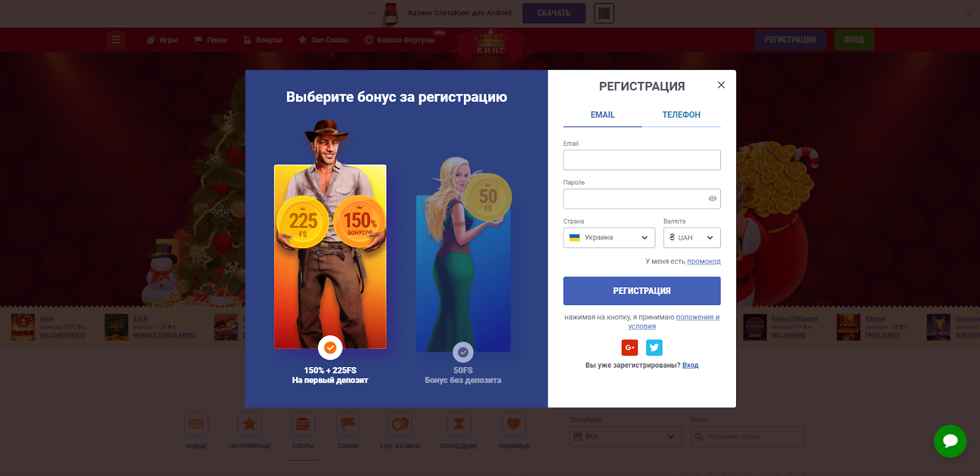Viewport: 980px width, 476px height.
Task: Select the 150% + 225FS bonus option
Action: (x=330, y=348)
